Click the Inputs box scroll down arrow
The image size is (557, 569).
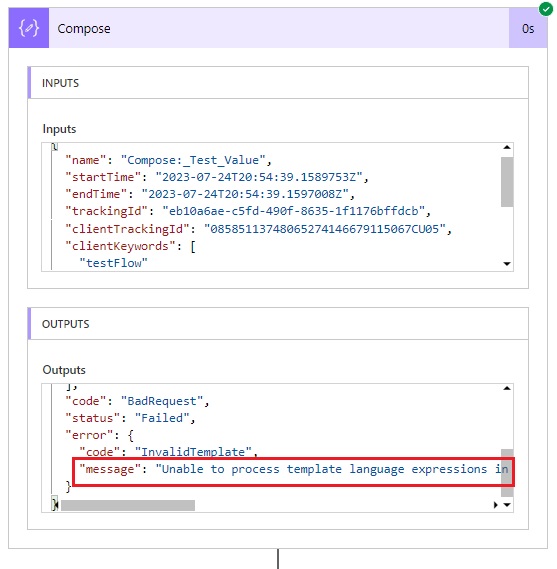pyautogui.click(x=507, y=264)
